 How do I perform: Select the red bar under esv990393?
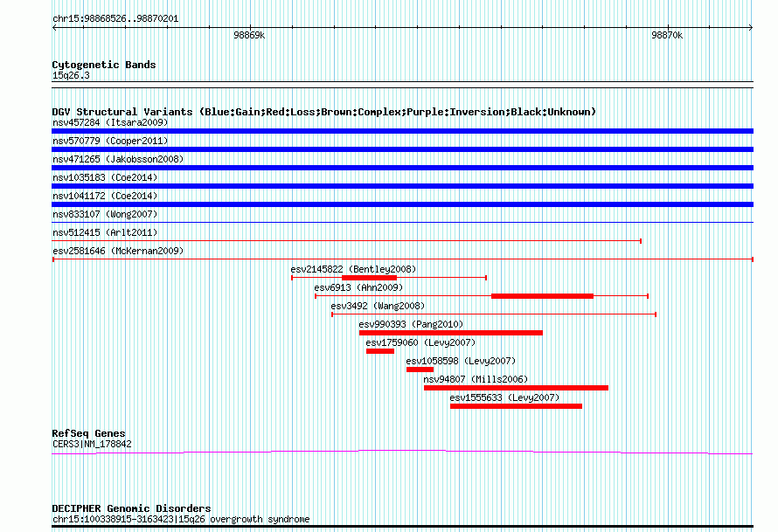click(451, 333)
